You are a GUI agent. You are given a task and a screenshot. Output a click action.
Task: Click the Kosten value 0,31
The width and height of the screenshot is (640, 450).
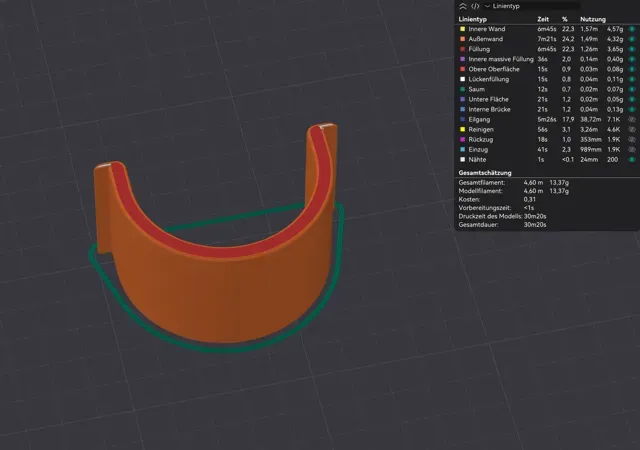click(529, 199)
